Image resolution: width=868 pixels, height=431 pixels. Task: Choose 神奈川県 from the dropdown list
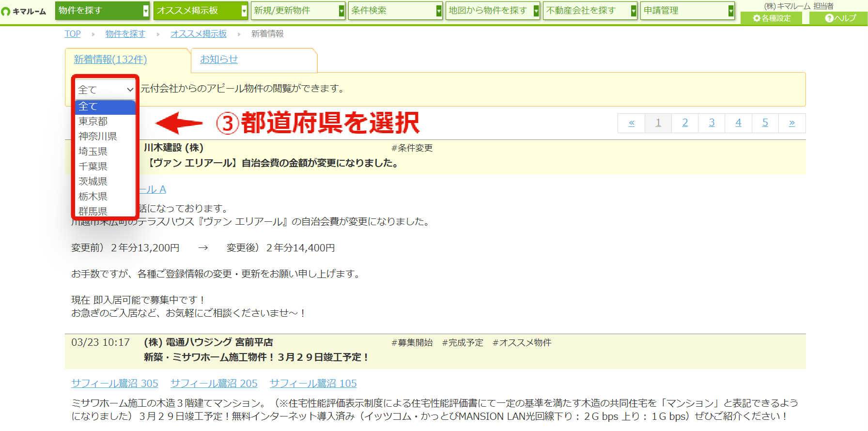105,137
